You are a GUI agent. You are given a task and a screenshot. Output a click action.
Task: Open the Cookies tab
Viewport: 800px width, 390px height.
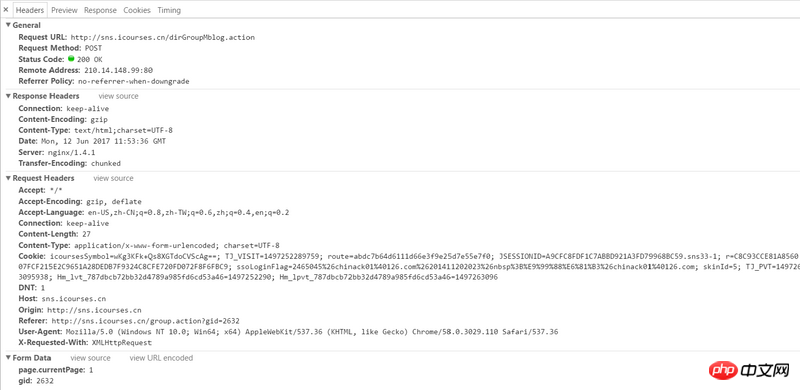tap(137, 10)
